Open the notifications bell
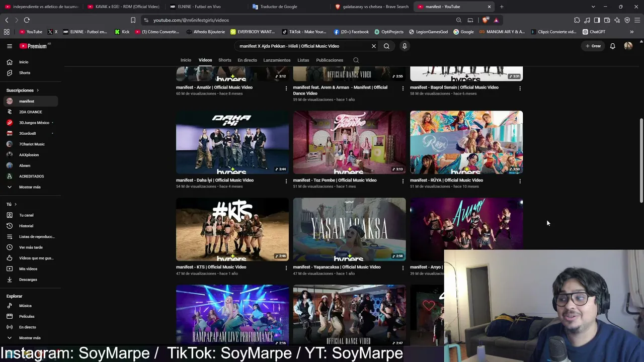Image resolution: width=644 pixels, height=362 pixels. click(612, 46)
